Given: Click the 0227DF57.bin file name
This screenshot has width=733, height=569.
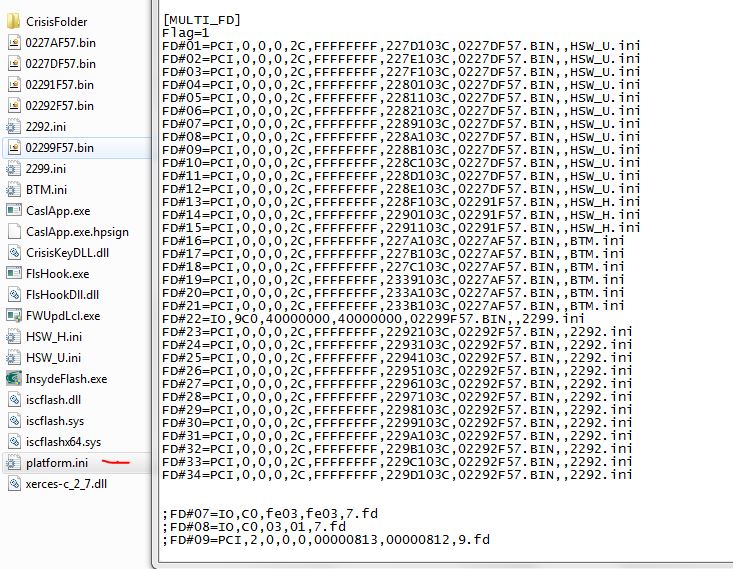Looking at the screenshot, I should click(x=61, y=64).
